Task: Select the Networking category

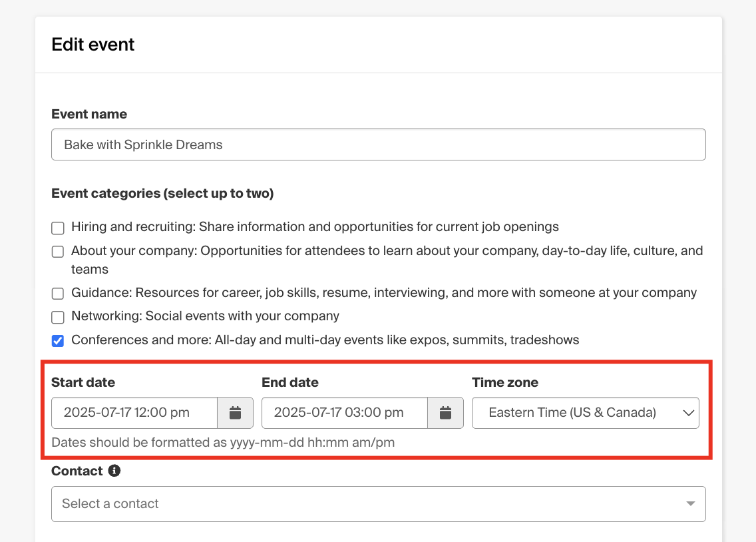Action: 57,317
